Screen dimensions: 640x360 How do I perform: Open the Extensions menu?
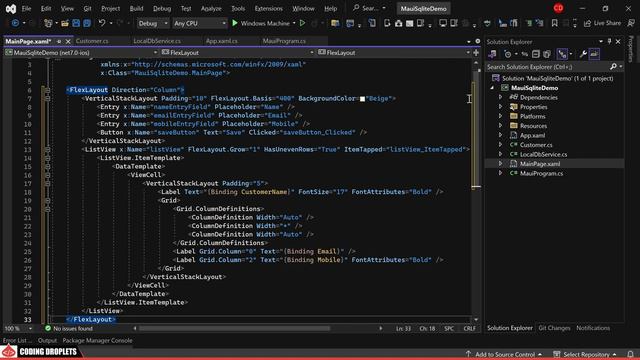coord(268,9)
